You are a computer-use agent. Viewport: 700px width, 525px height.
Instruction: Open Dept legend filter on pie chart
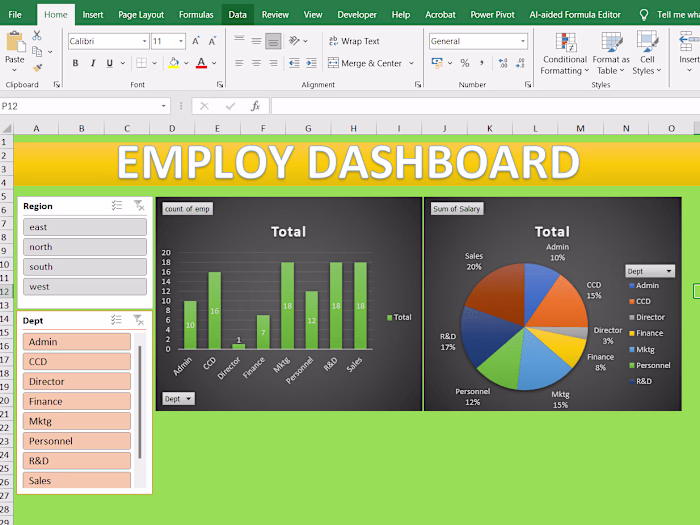point(650,271)
